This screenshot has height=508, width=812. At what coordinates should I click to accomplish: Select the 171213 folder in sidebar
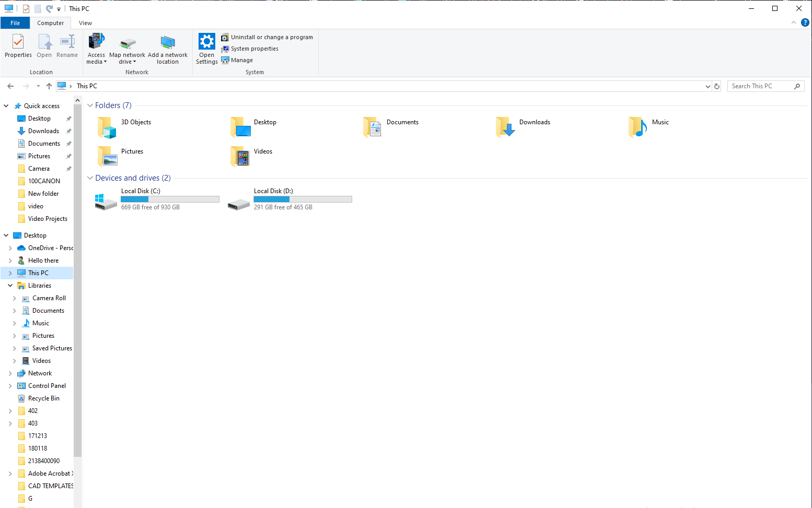[37, 436]
